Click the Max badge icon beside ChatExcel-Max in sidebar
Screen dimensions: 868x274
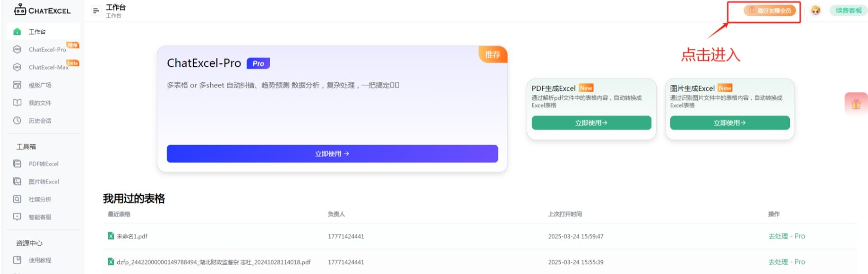17,67
